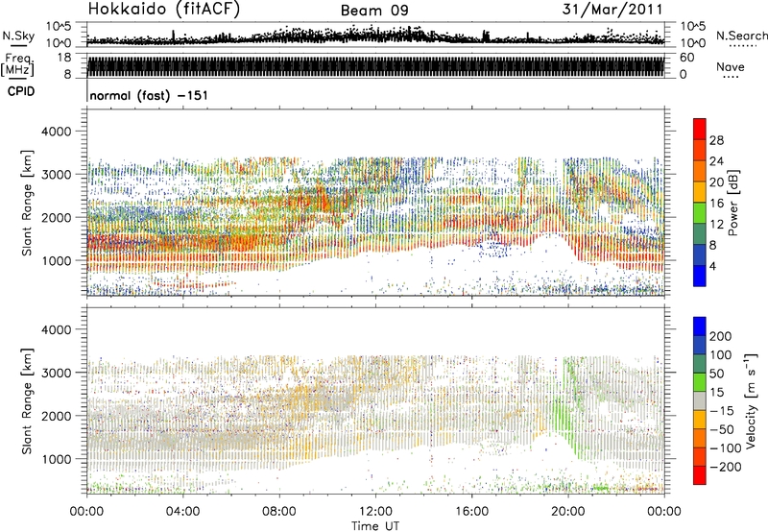Viewport: 768px width, 532px height.
Task: Select the '12' power colorbar label
Action: (x=716, y=225)
